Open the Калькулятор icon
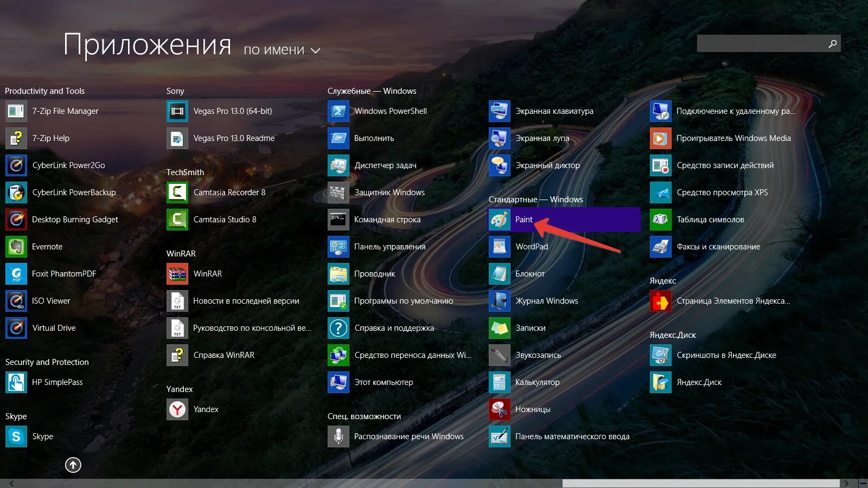868x488 pixels. pos(500,382)
